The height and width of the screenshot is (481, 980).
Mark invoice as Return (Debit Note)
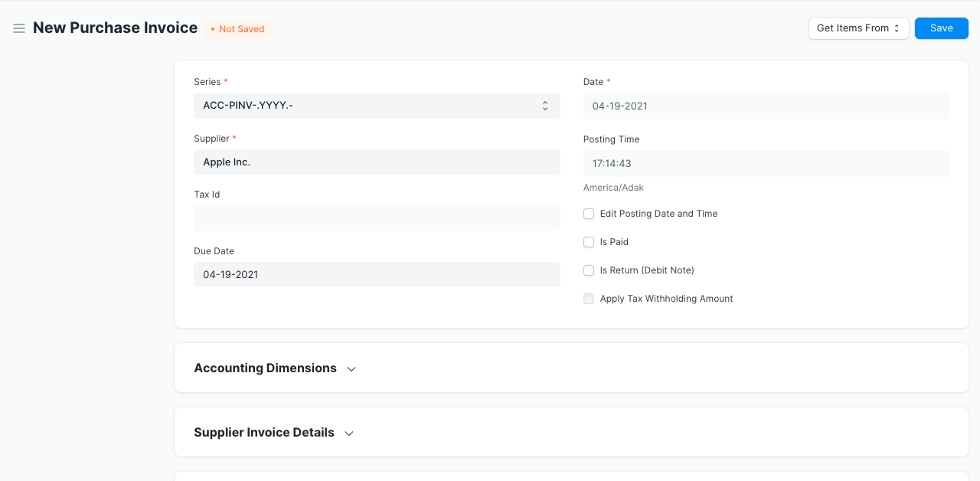click(x=589, y=270)
